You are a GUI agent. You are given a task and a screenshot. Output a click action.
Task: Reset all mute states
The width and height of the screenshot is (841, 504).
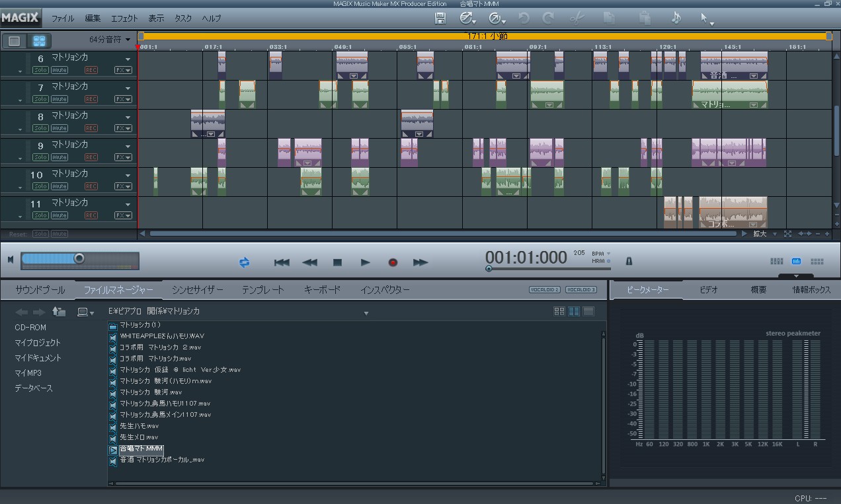(60, 234)
